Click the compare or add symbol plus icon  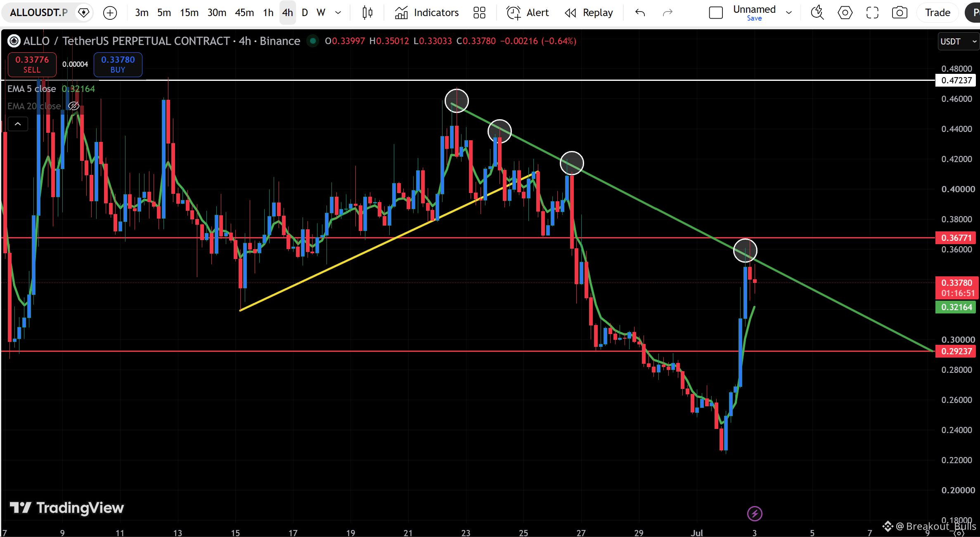pyautogui.click(x=110, y=13)
